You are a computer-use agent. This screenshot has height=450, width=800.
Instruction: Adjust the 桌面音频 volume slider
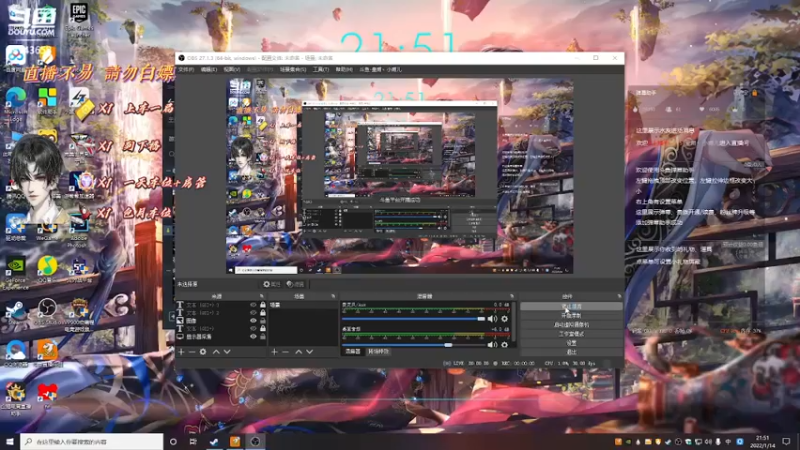[414, 345]
